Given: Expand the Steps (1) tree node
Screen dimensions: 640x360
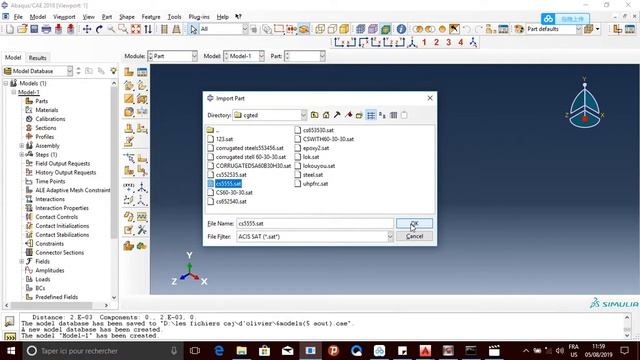Looking at the screenshot, I should tap(22, 155).
